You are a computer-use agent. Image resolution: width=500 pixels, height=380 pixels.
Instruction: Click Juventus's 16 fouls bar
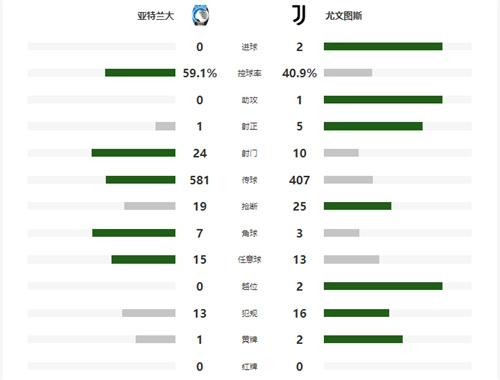[357, 313]
